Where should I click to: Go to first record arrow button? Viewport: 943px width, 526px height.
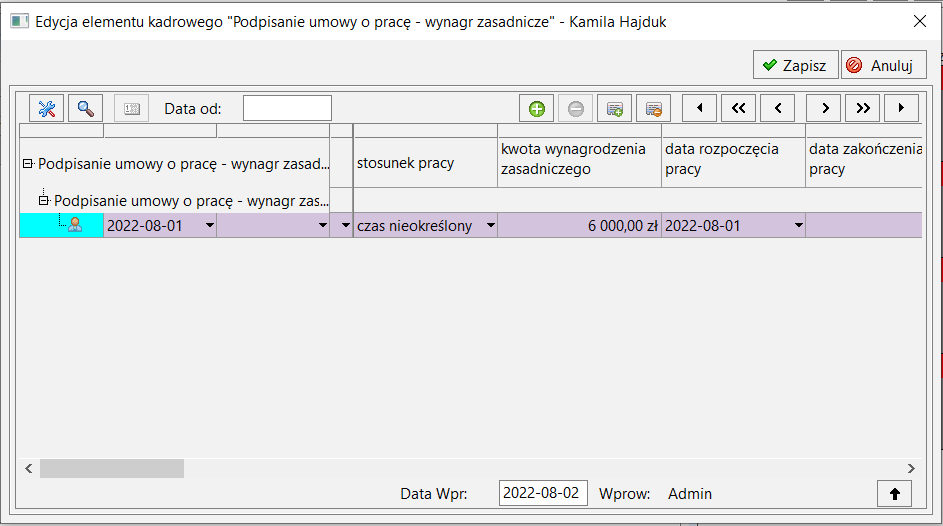[x=699, y=108]
